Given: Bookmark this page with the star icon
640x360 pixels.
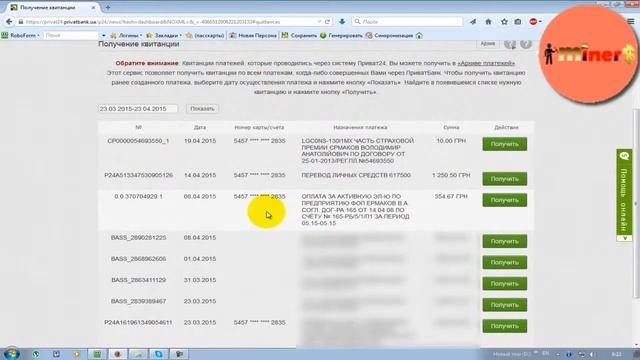Looking at the screenshot, I should [504, 22].
